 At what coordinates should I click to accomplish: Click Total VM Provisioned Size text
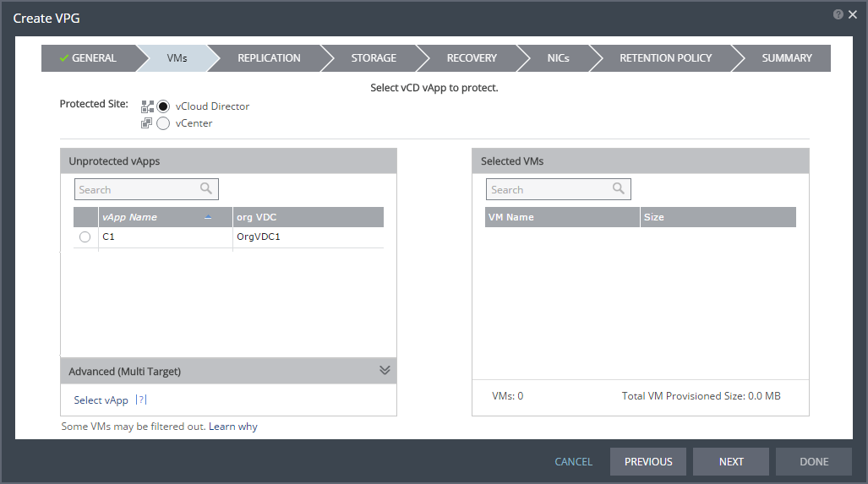[x=701, y=396]
